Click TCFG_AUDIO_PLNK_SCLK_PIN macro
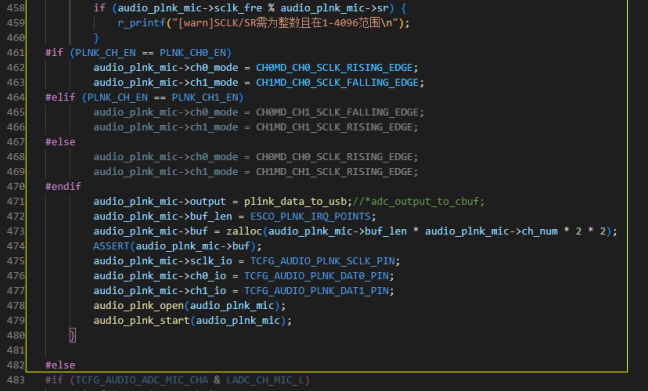The height and width of the screenshot is (391, 648). click(x=322, y=261)
